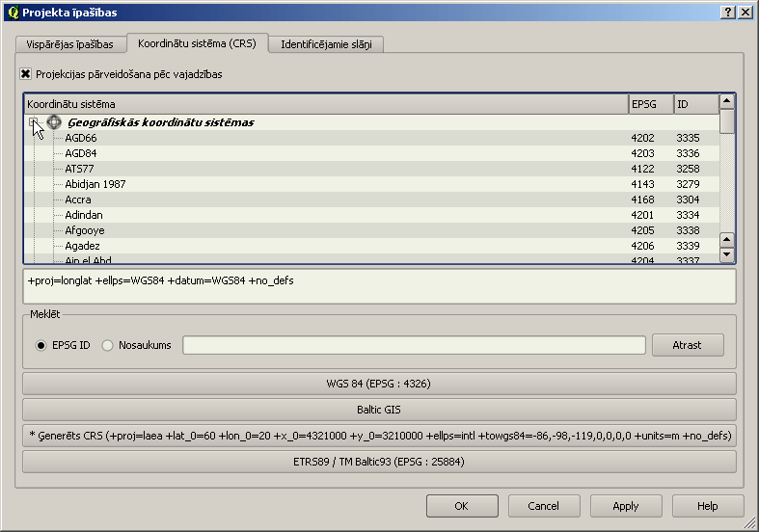The width and height of the screenshot is (759, 532).
Task: Select Adindan coordinate system
Action: tap(84, 215)
